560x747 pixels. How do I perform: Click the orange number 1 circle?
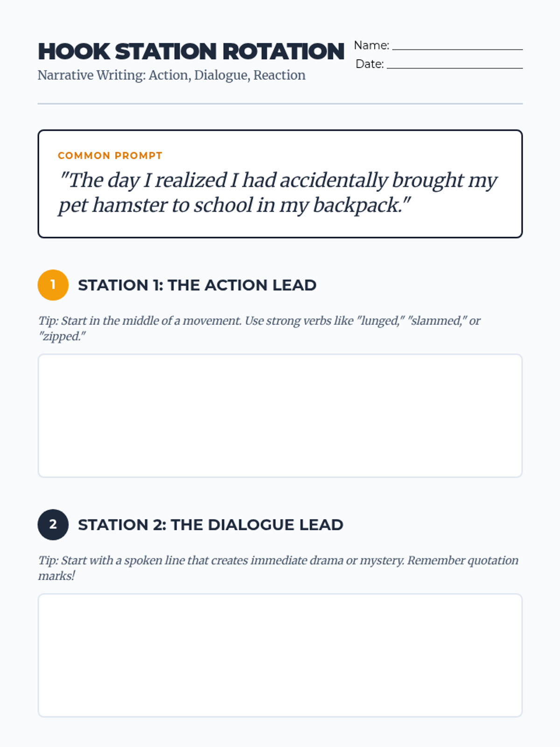[x=53, y=285]
